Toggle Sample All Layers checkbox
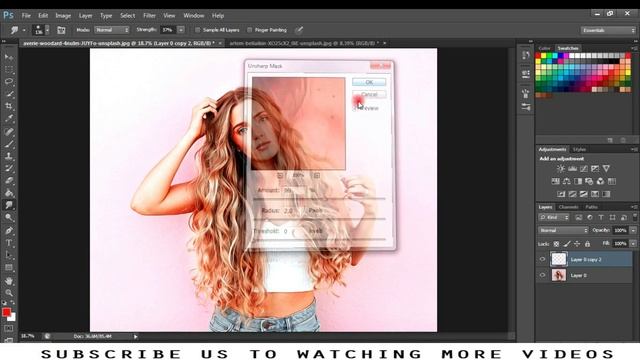 pyautogui.click(x=198, y=30)
